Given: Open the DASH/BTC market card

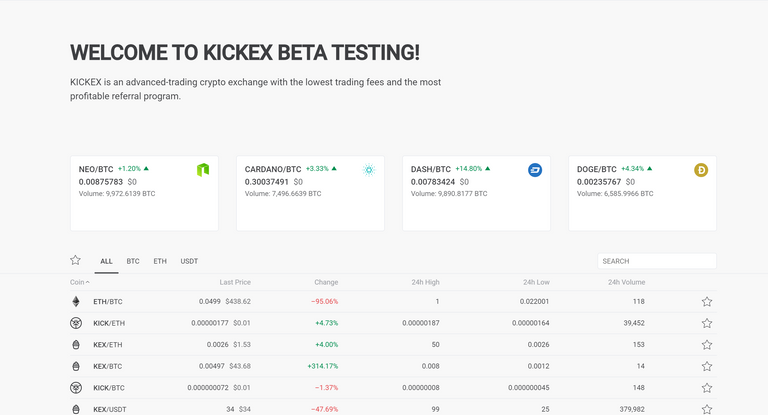Looking at the screenshot, I should point(477,194).
